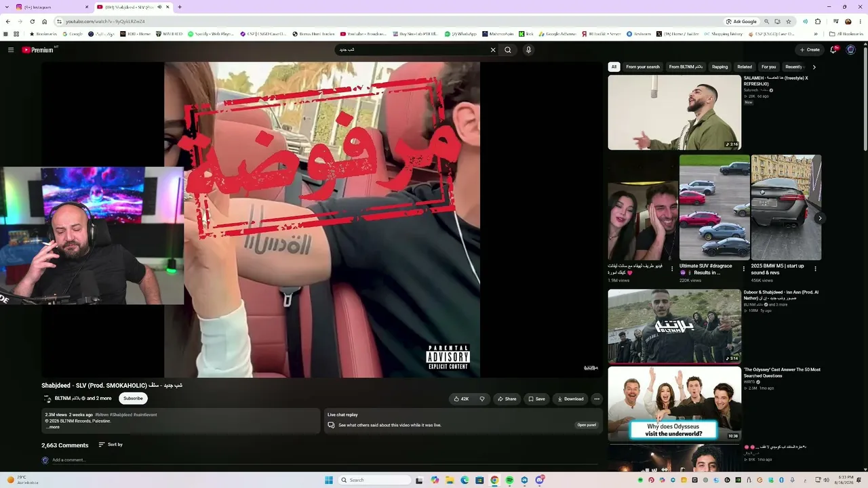Expand the video description with ...more
This screenshot has width=868, height=488.
[x=52, y=427]
